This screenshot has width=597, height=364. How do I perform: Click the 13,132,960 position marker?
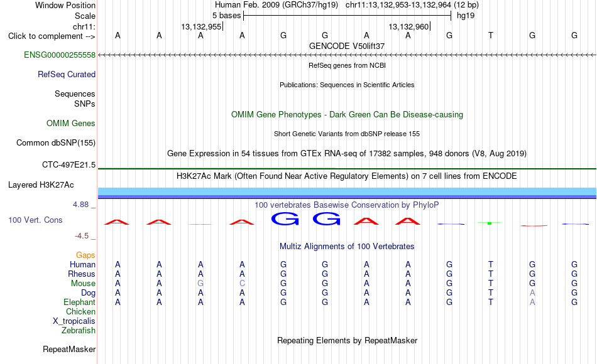click(x=408, y=26)
